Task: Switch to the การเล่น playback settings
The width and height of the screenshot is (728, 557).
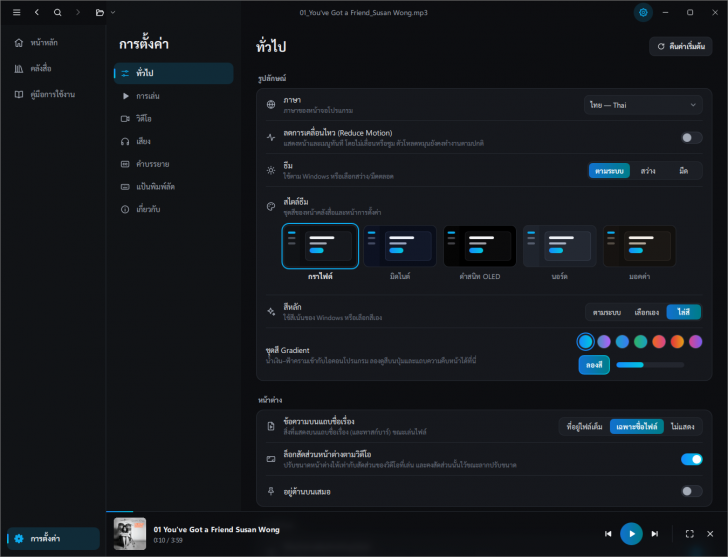Action: click(x=173, y=96)
